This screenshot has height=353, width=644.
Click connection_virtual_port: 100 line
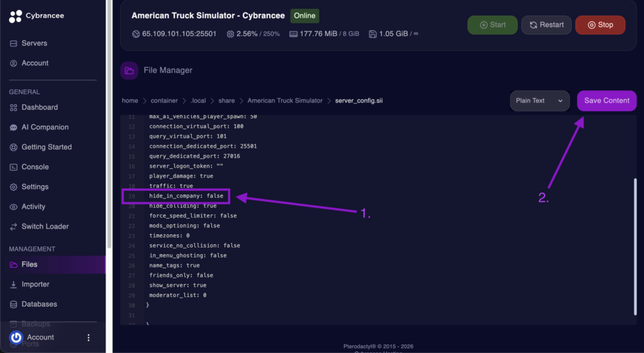point(196,127)
